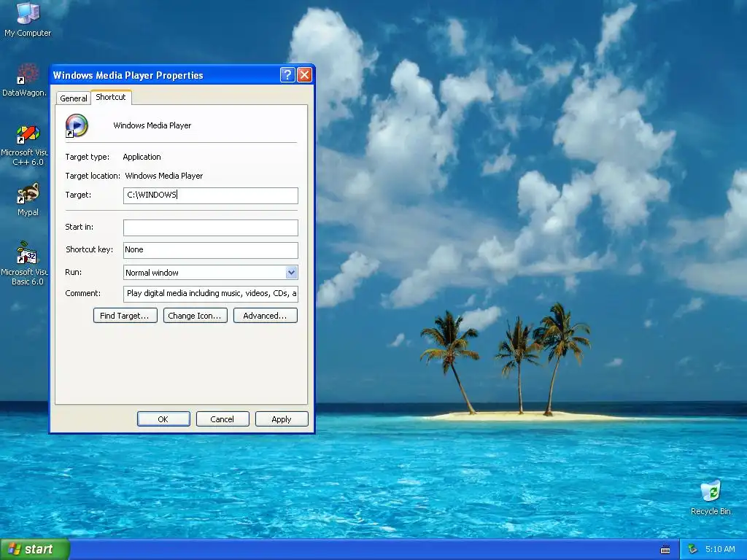Expand the Run dropdown arrow

coord(291,273)
